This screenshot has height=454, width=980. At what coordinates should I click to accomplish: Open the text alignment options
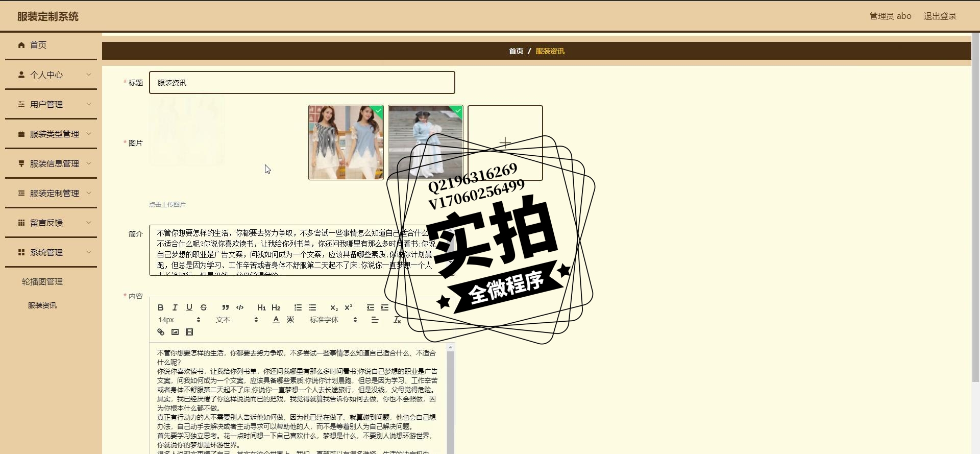(x=375, y=320)
